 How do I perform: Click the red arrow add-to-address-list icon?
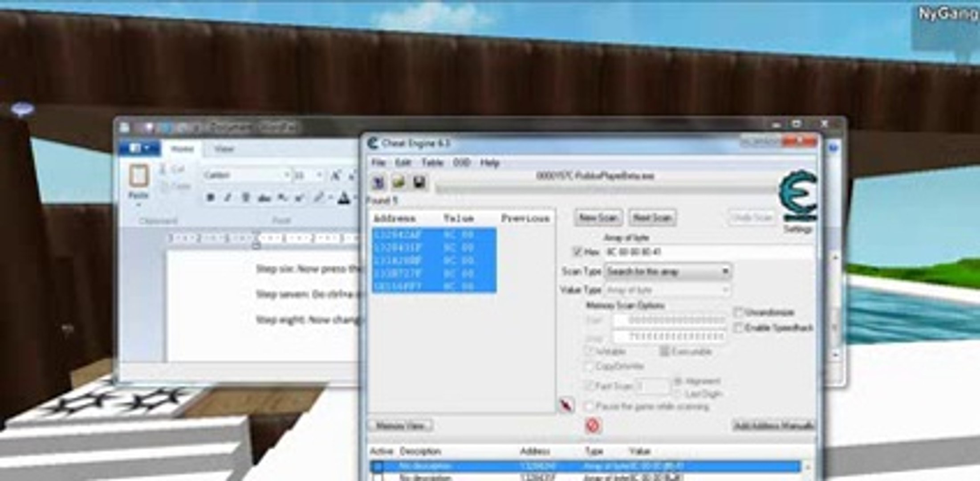566,405
